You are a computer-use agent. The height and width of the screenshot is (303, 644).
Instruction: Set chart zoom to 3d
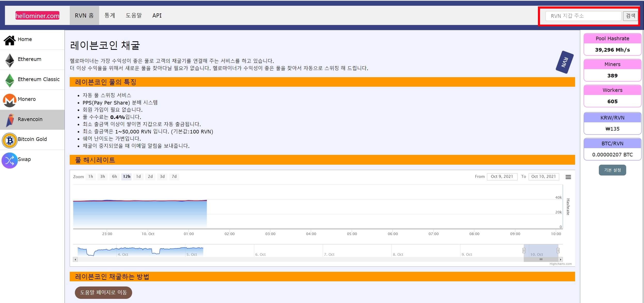click(162, 177)
